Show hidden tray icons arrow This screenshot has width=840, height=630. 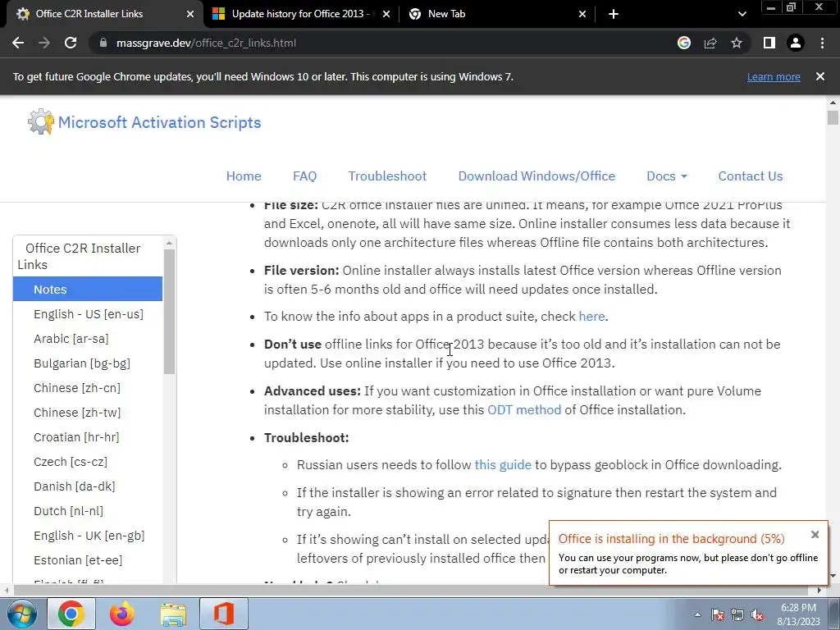click(x=697, y=614)
